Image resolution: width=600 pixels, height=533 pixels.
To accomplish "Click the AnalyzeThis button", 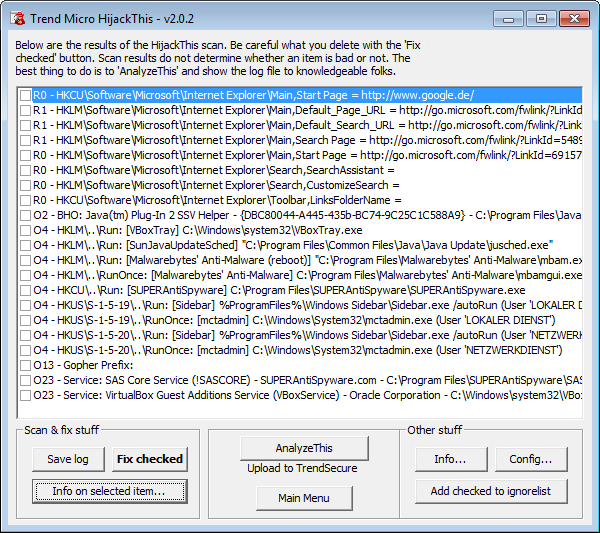I will tap(304, 448).
